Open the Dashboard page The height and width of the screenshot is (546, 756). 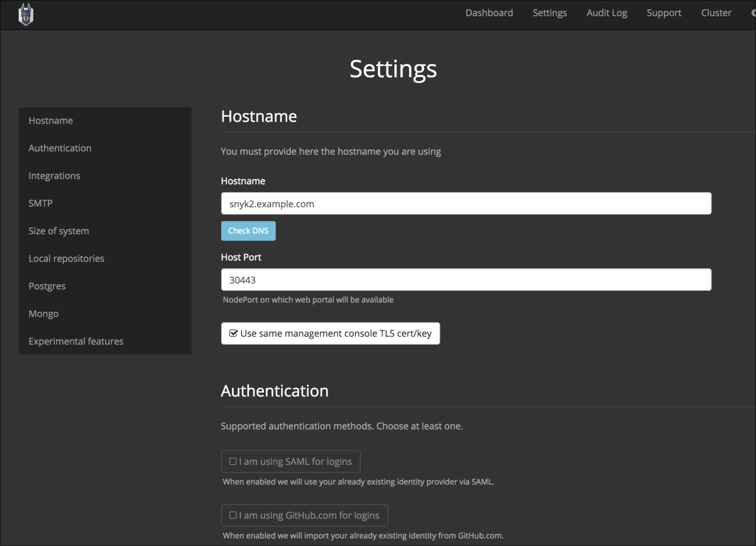[489, 13]
